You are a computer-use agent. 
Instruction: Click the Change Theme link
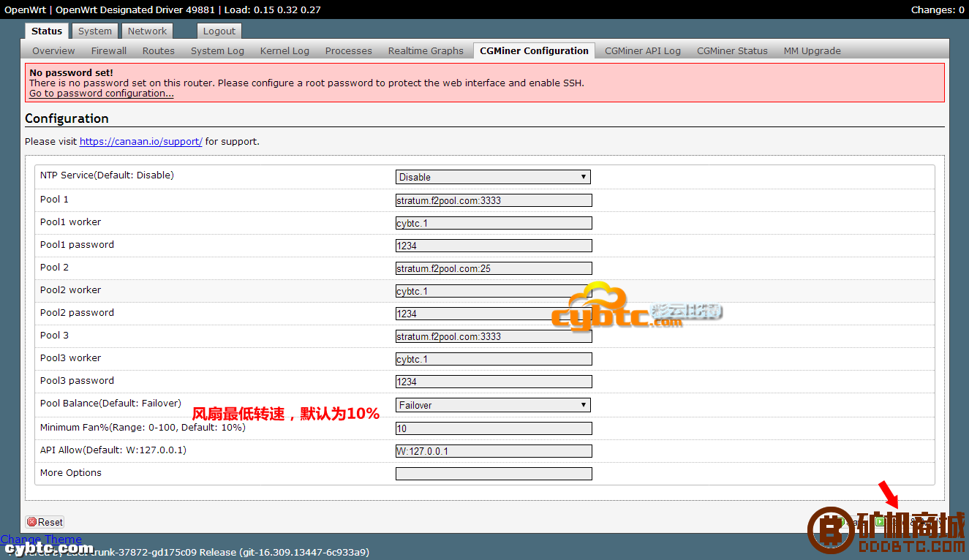point(41,540)
